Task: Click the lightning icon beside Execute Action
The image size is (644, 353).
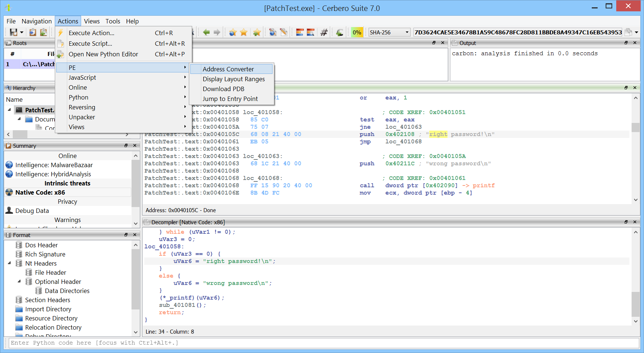Action: tap(61, 33)
